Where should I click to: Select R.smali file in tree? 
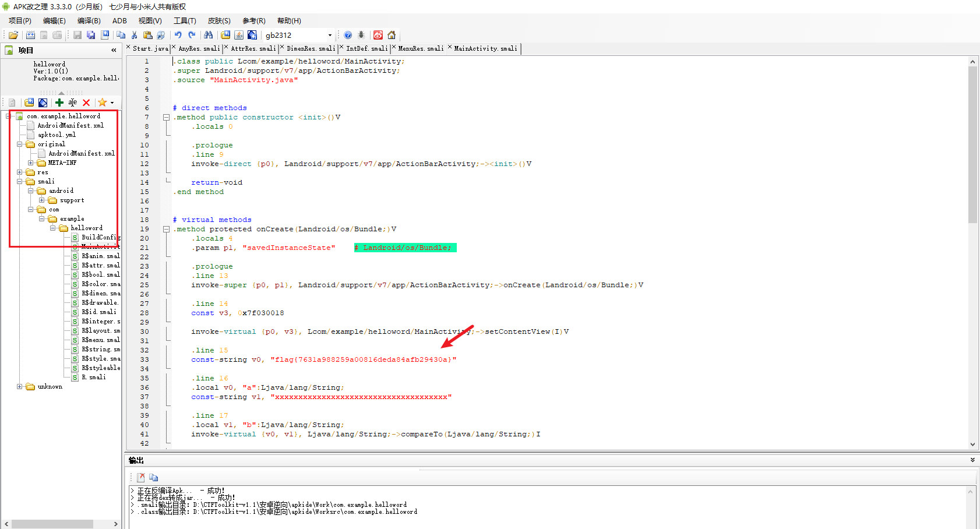(93, 377)
